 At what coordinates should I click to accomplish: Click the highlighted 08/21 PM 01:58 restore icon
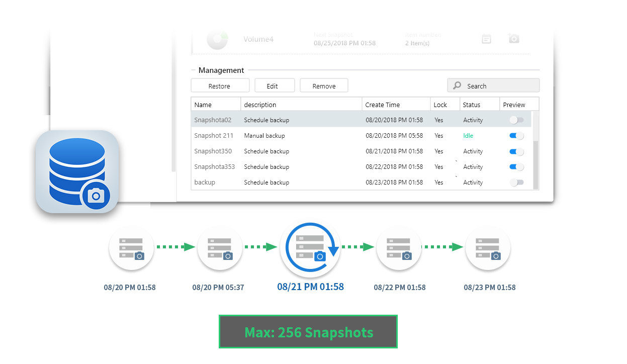click(310, 248)
